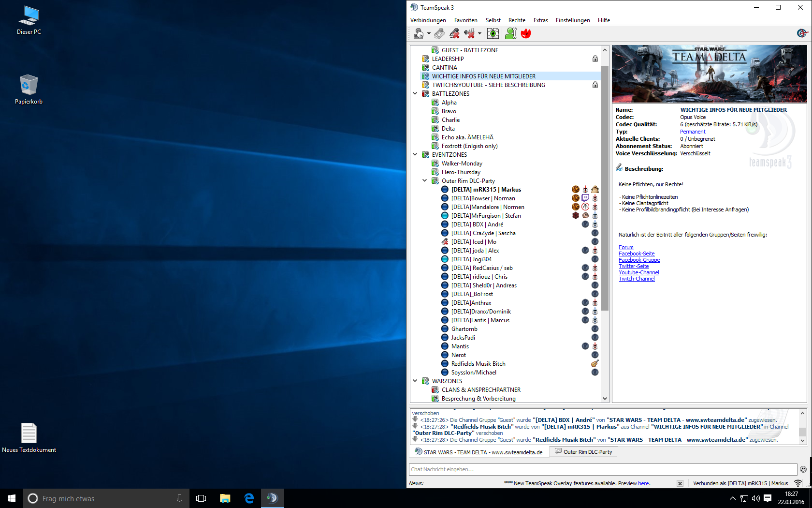Dismiss the news bar with X button
The height and width of the screenshot is (508, 812).
click(680, 483)
